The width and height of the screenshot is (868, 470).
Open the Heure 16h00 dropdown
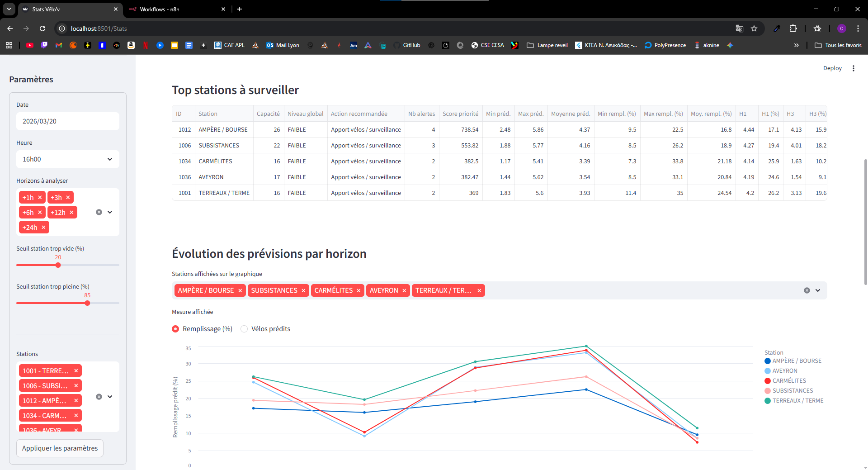[x=68, y=159]
